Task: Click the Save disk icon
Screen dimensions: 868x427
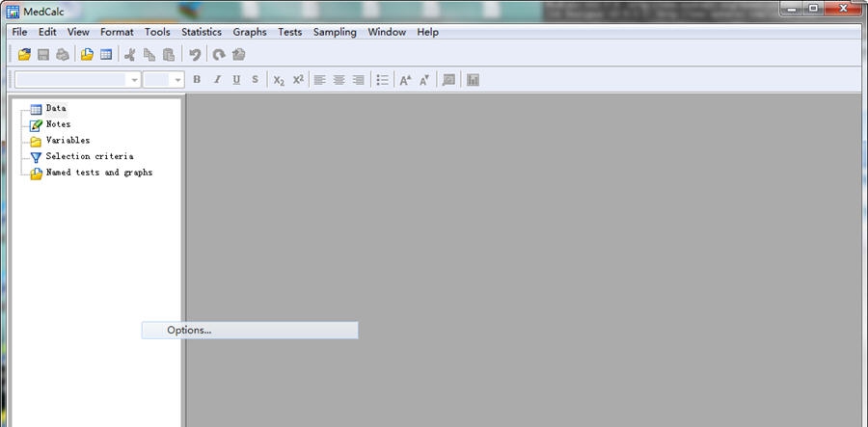Action: pos(43,54)
